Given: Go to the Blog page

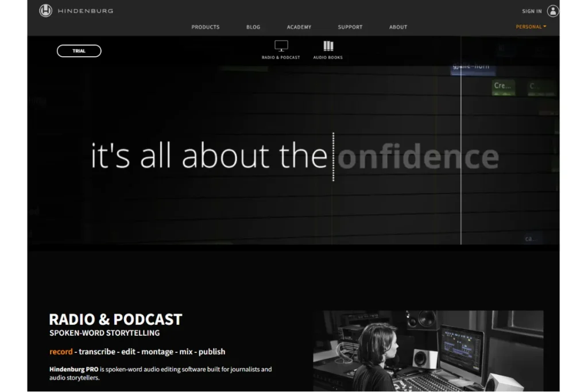Looking at the screenshot, I should 253,27.
